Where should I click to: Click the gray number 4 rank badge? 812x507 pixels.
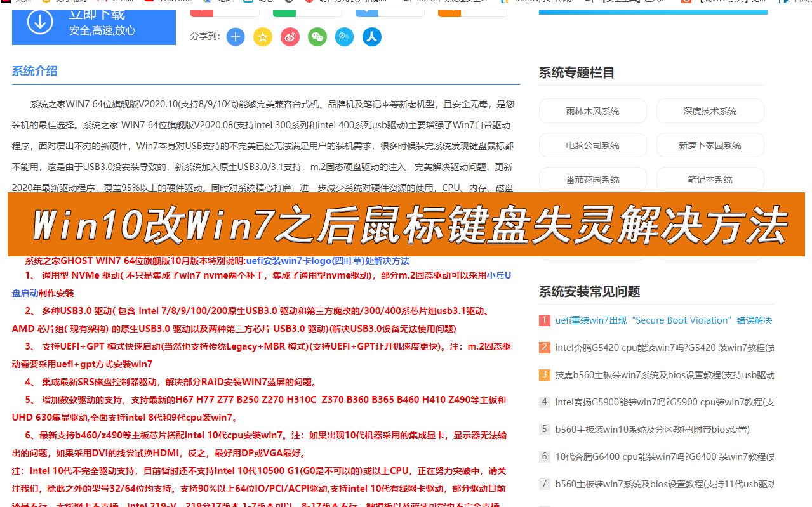point(545,402)
